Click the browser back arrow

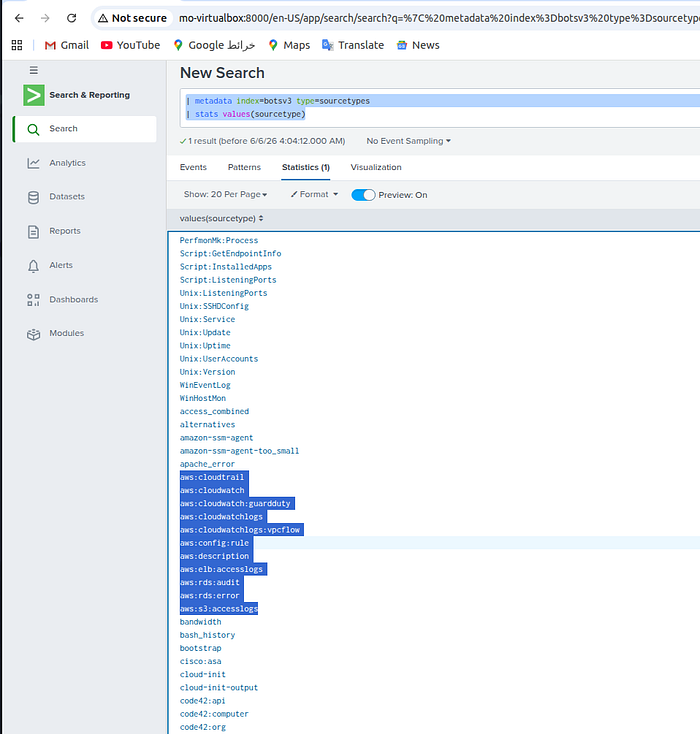19,18
